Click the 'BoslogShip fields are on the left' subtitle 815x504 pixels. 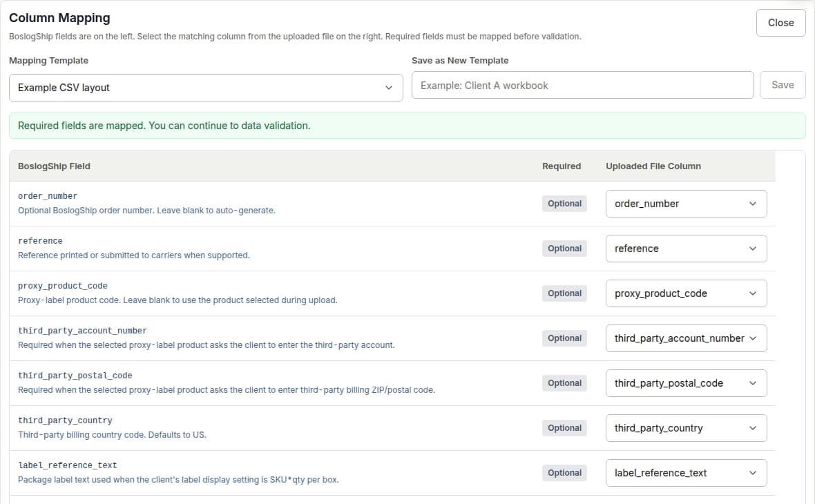pyautogui.click(x=295, y=37)
